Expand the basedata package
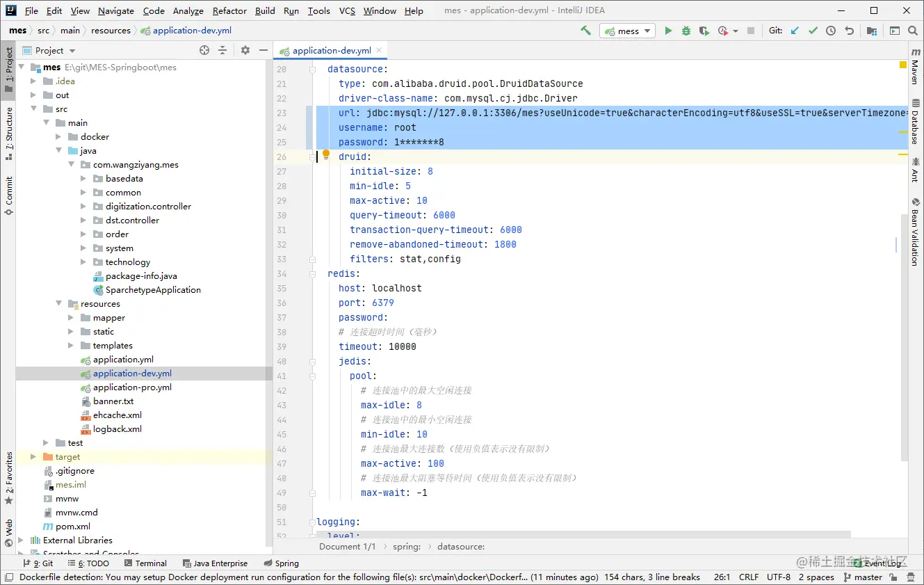The width and height of the screenshot is (924, 585). pyautogui.click(x=84, y=179)
